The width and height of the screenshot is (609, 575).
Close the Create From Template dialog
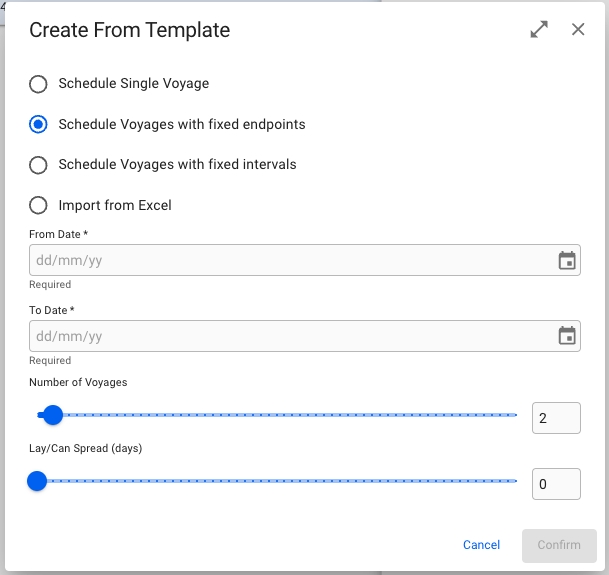tap(578, 30)
